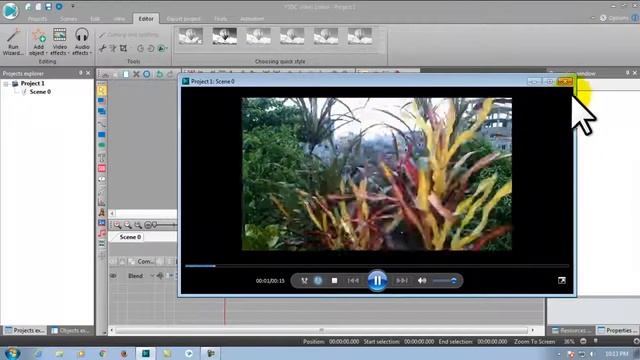Screen dimensions: 640x360
Task: Click the save icon in quick access toolbar
Action: point(48,7)
